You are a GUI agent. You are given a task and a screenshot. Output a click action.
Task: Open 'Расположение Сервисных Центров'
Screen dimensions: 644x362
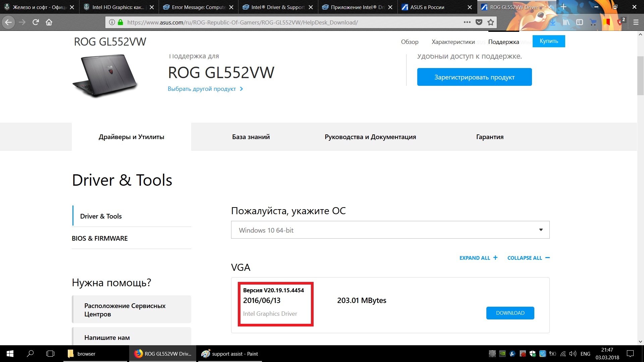tap(132, 309)
